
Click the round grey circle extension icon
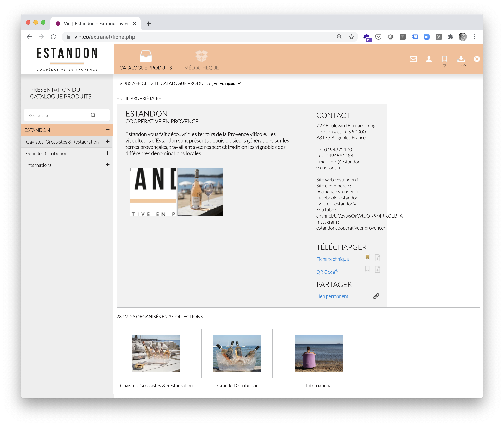coord(390,37)
